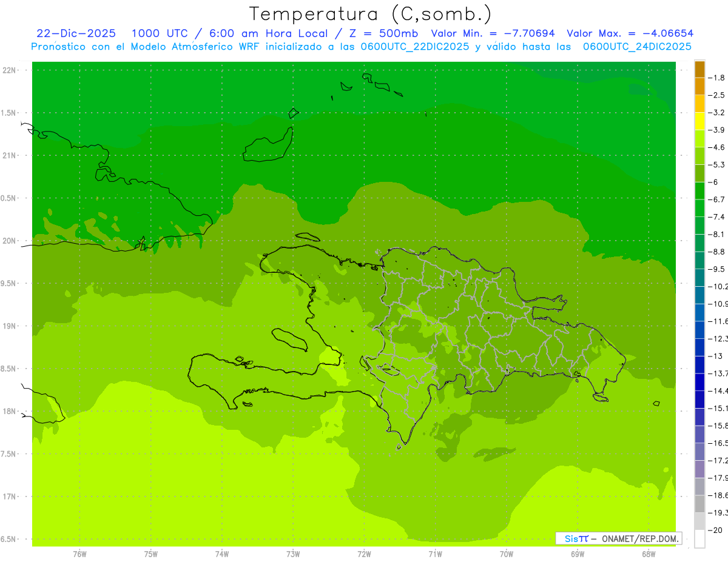Click the pressure level "Z = 500mb"
This screenshot has height=562, width=728.
coord(382,33)
